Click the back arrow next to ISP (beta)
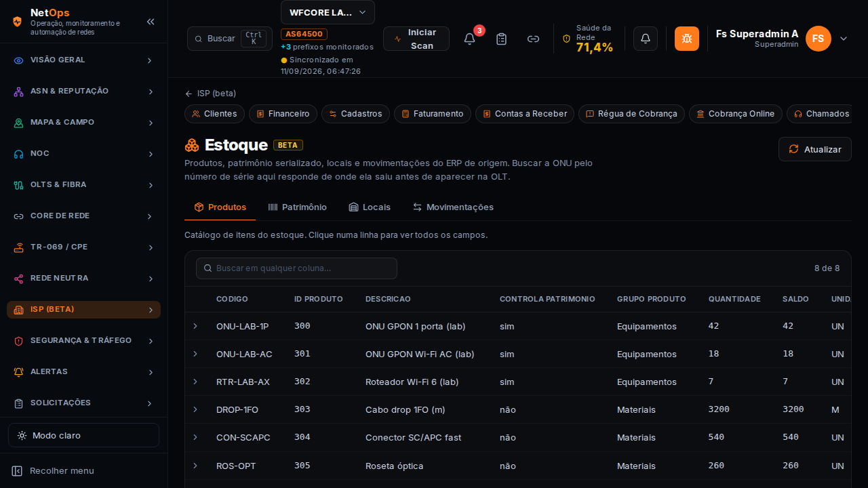 pyautogui.click(x=189, y=94)
